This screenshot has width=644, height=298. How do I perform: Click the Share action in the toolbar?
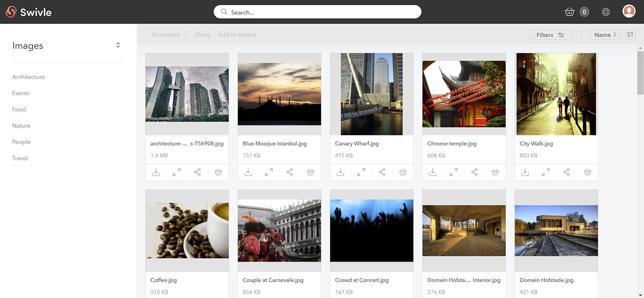coord(202,34)
